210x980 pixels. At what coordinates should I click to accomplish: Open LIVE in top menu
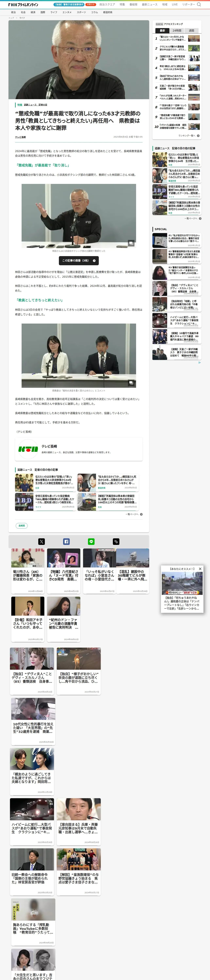175,5
